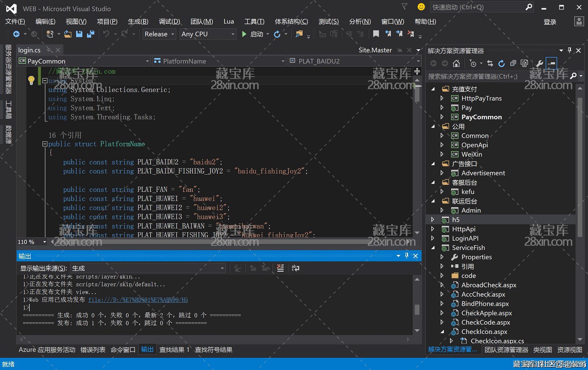The height and width of the screenshot is (370, 588).
Task: Open the 文件(F) menu
Action: [x=15, y=22]
